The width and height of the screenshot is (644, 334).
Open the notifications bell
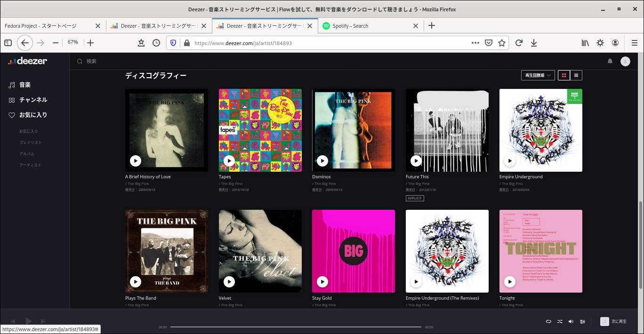610,61
